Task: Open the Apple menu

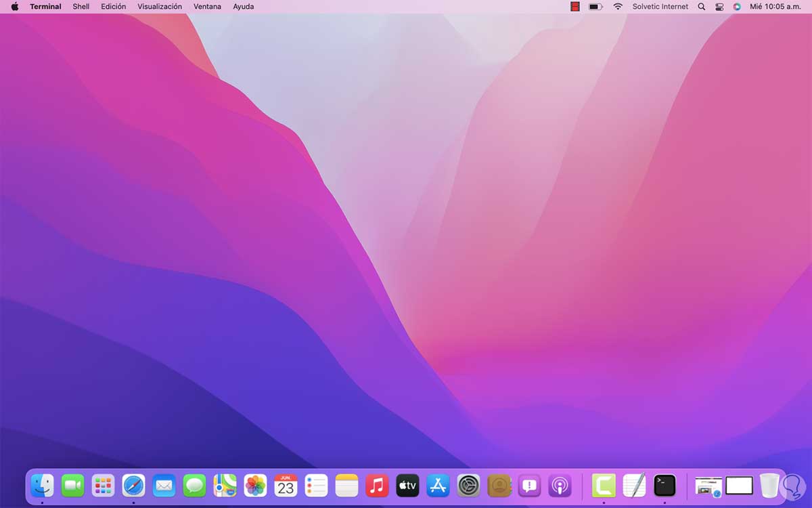Action: (15, 6)
